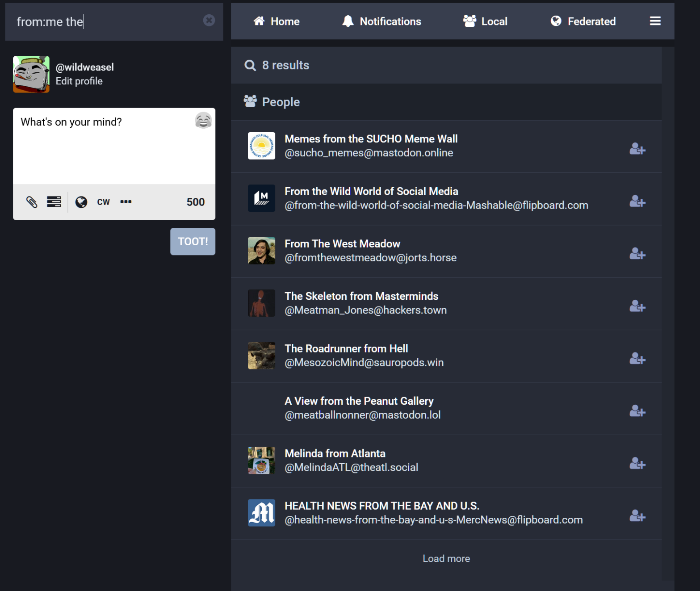Open Edit profile link
Viewport: 700px width, 591px height.
coord(79,81)
